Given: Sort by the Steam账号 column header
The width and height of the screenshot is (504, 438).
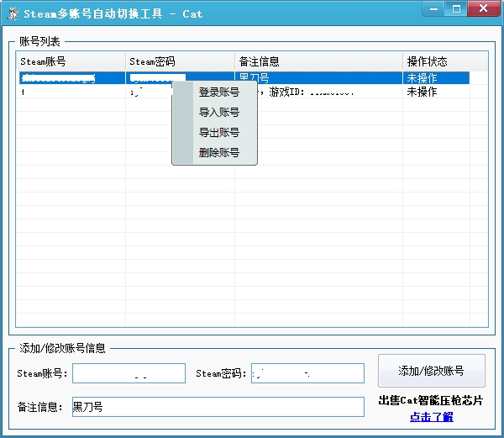Looking at the screenshot, I should pos(71,61).
